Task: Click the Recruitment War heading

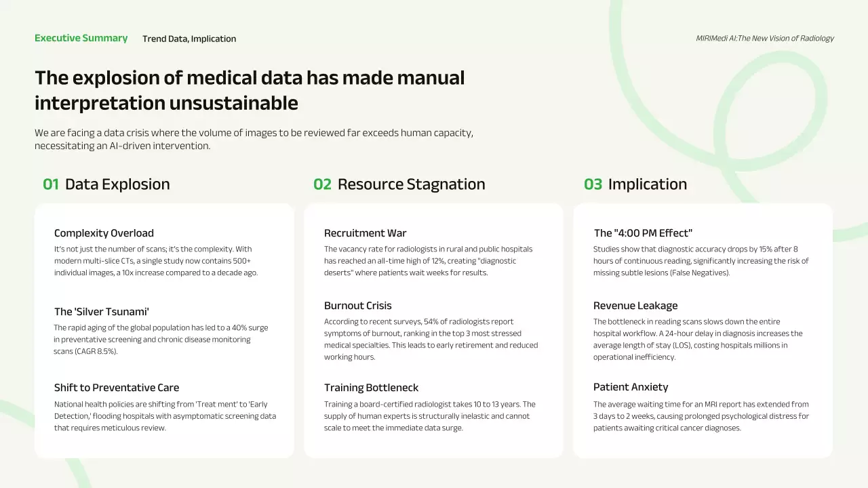Action: pyautogui.click(x=365, y=233)
